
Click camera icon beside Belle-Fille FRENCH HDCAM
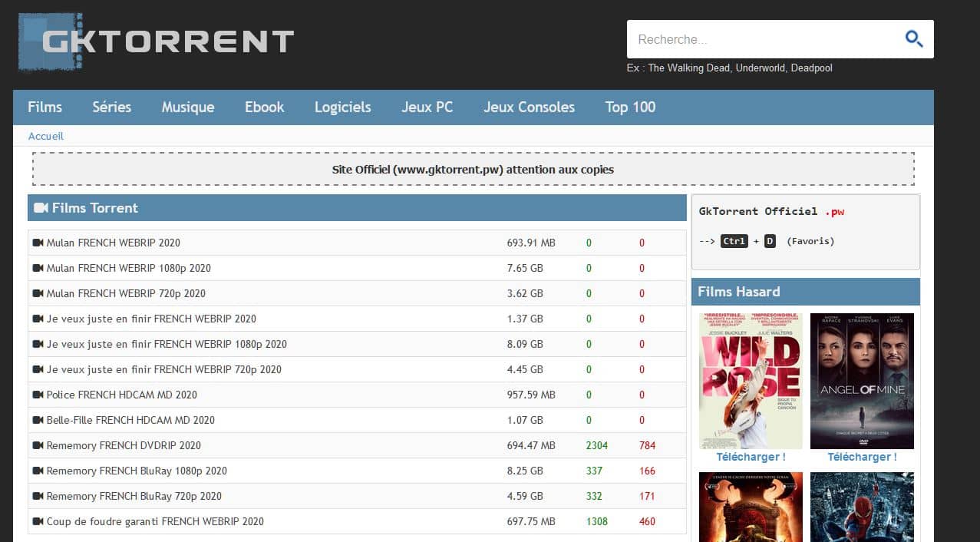click(38, 420)
